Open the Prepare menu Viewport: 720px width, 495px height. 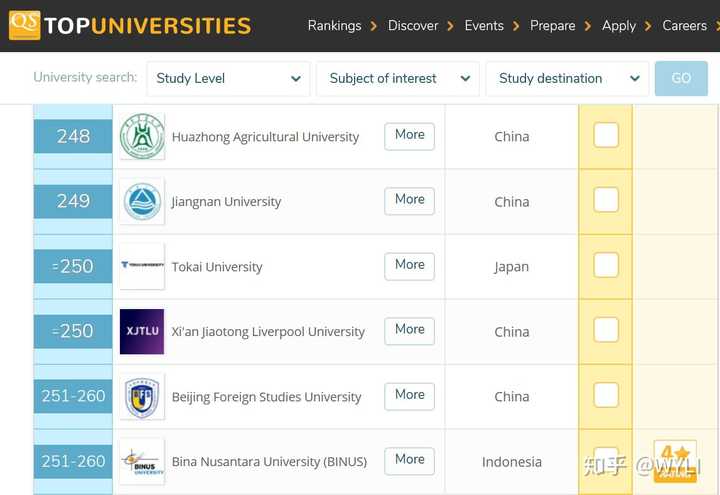coord(552,26)
